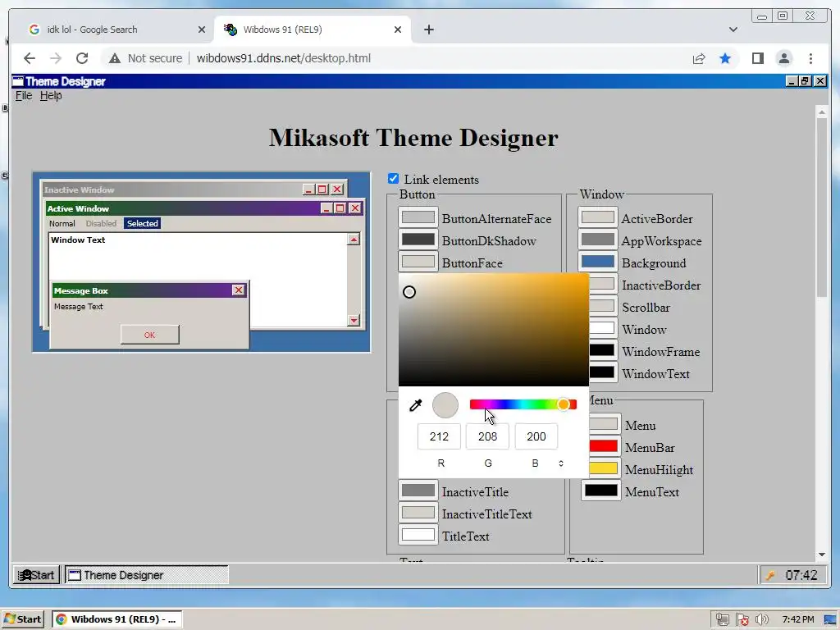840x630 pixels.
Task: Open the outer Windows Start button
Action: point(22,619)
